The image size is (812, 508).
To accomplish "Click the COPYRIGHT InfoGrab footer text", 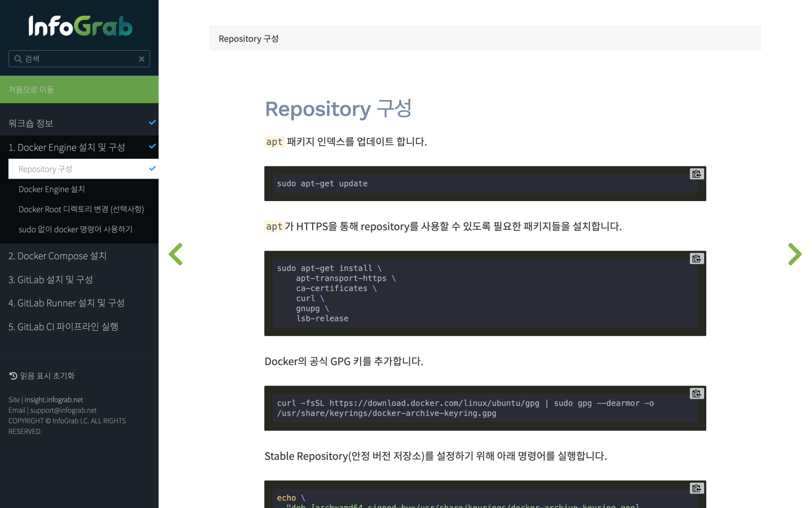I will [x=67, y=426].
